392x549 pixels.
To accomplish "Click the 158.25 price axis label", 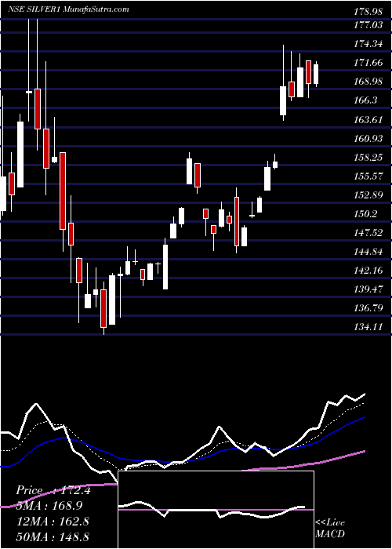I will 368,158.
